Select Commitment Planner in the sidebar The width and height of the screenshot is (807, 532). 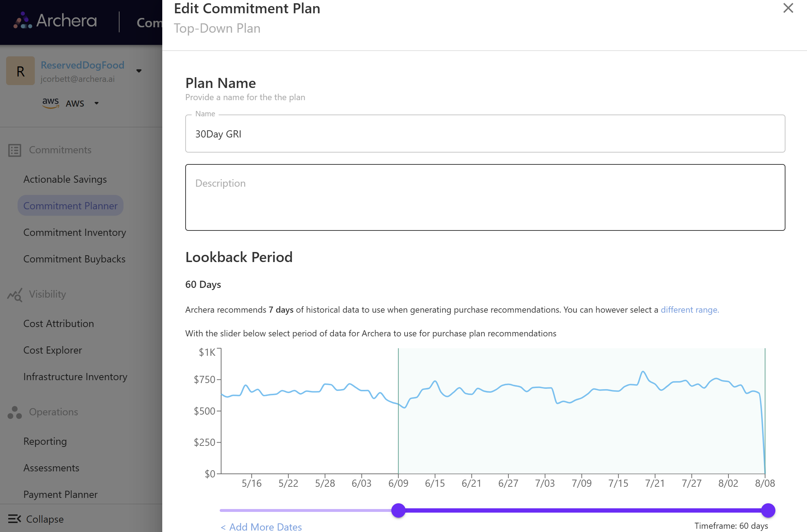click(x=70, y=205)
